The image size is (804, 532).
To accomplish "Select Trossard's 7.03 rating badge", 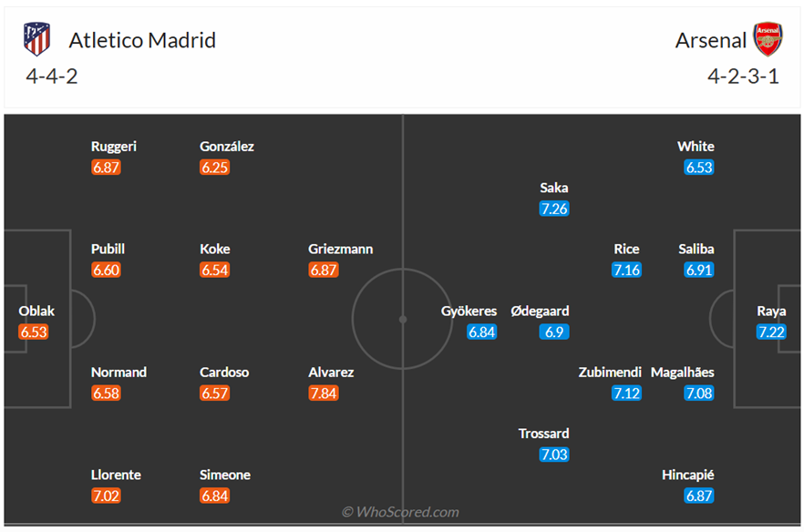I will pos(554,455).
